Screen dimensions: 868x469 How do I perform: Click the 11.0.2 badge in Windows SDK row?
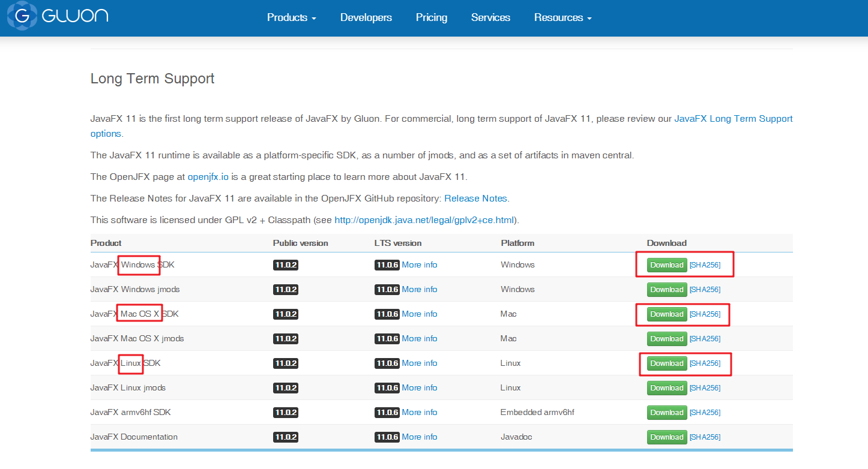pyautogui.click(x=286, y=265)
